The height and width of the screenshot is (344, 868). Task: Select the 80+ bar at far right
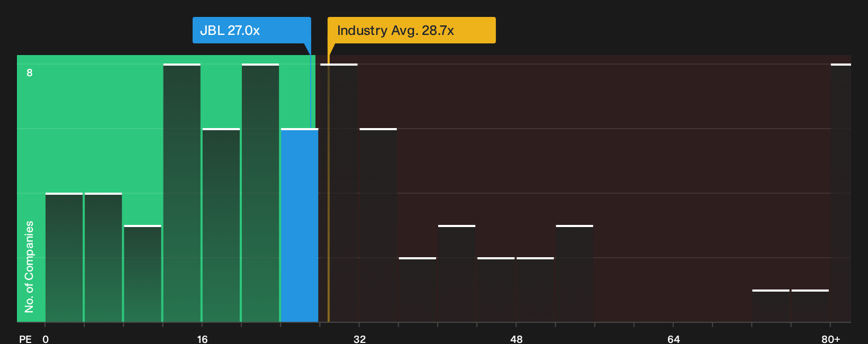pos(840,193)
